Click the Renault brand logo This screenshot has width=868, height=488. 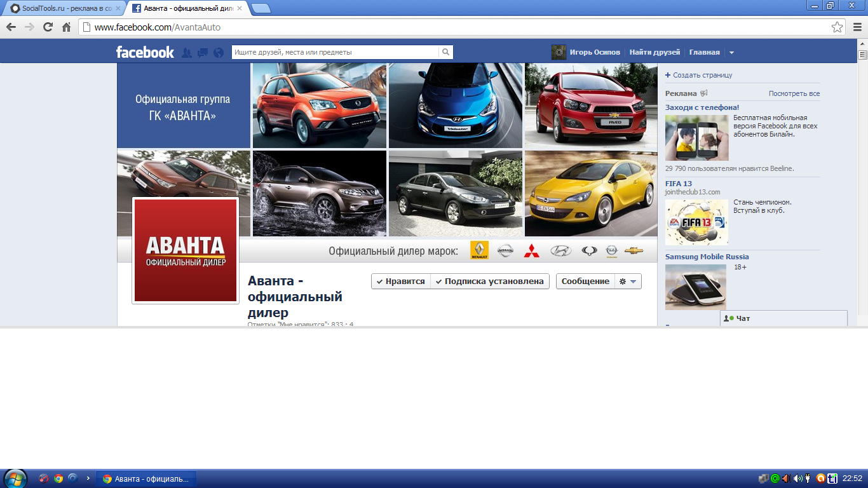point(479,250)
